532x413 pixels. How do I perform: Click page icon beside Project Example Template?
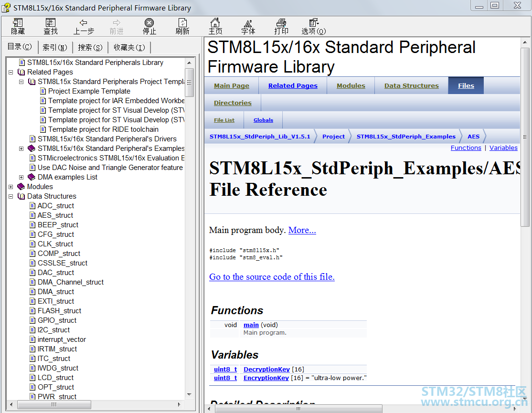click(x=43, y=91)
